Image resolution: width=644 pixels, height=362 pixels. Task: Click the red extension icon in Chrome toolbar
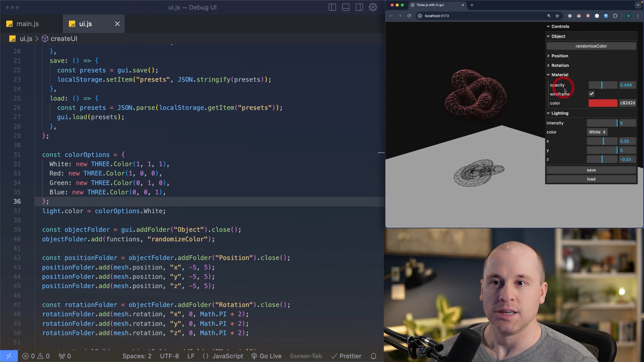pyautogui.click(x=588, y=16)
